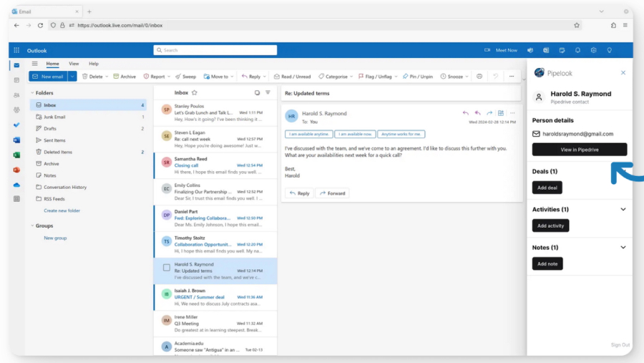Open the PowerPoint app in sidebar
The height and width of the screenshot is (363, 644).
[16, 170]
